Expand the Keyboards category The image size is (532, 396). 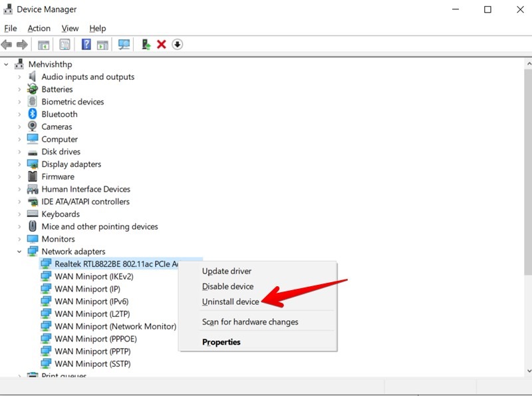pos(18,214)
